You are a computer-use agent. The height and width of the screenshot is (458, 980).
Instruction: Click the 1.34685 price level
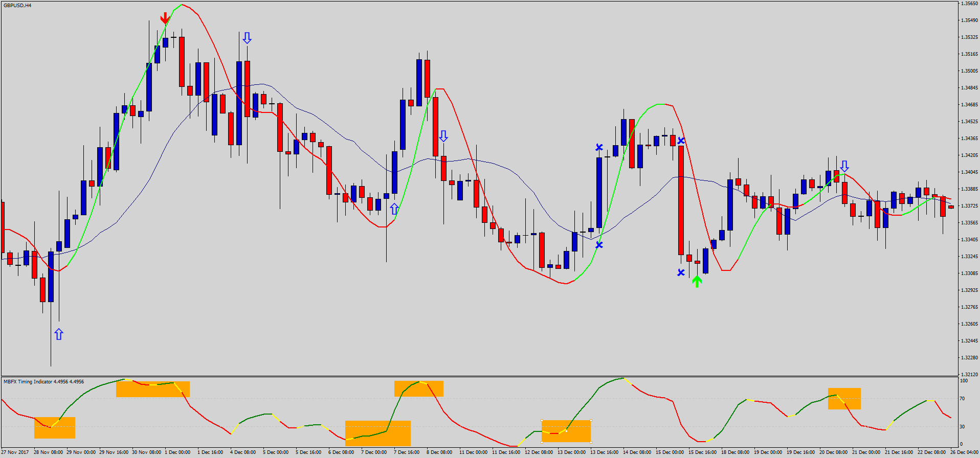(x=969, y=105)
